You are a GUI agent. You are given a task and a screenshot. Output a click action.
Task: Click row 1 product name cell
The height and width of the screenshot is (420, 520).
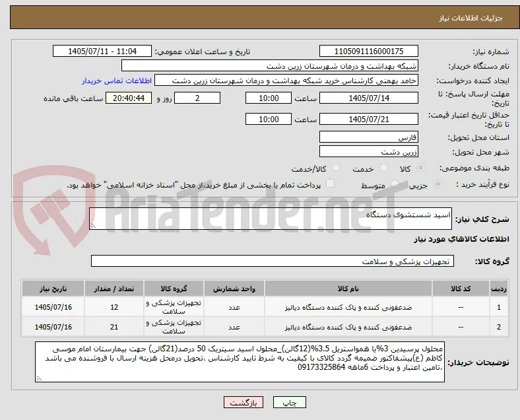pos(348,307)
